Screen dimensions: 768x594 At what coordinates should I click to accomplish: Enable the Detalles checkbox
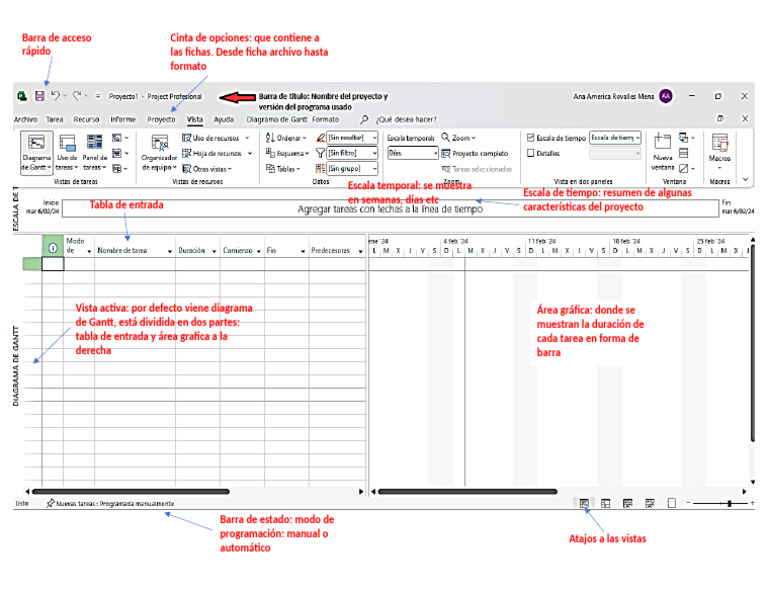(530, 153)
